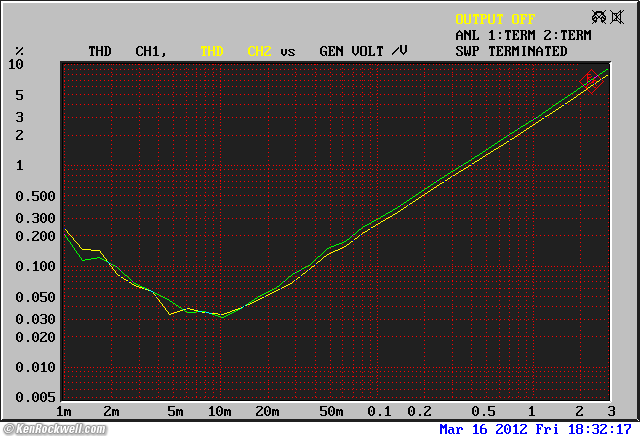
Task: Click the 5 label on the Y axis
Action: pos(19,96)
